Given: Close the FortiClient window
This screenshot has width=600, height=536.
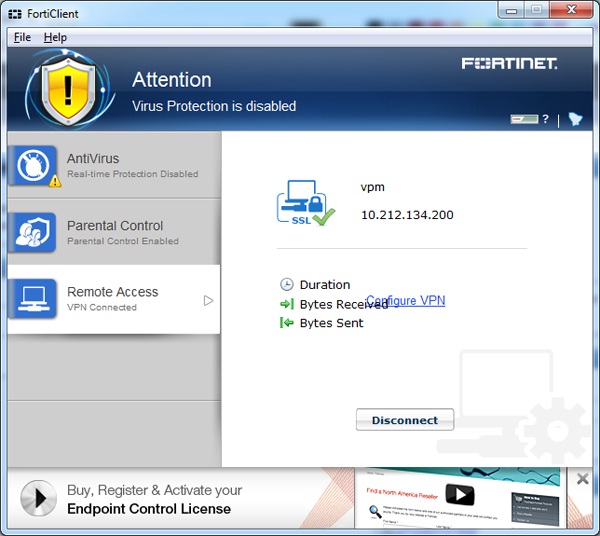Looking at the screenshot, I should [x=571, y=10].
